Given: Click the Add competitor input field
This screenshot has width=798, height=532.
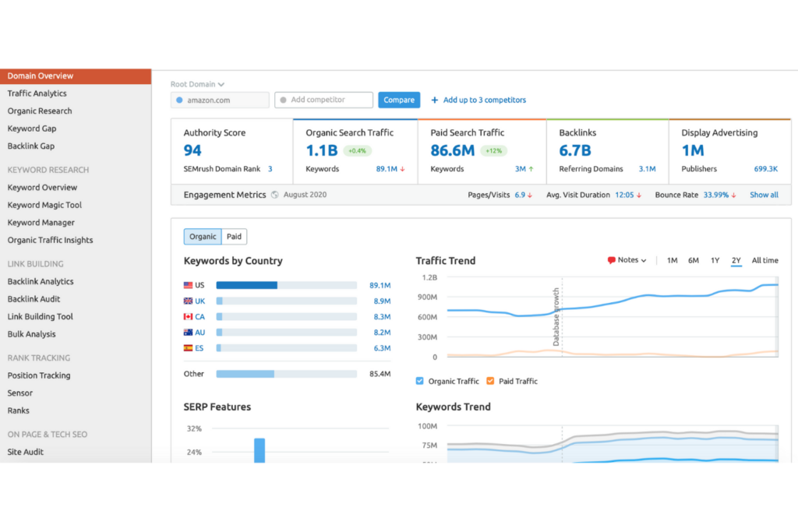Looking at the screenshot, I should click(323, 100).
